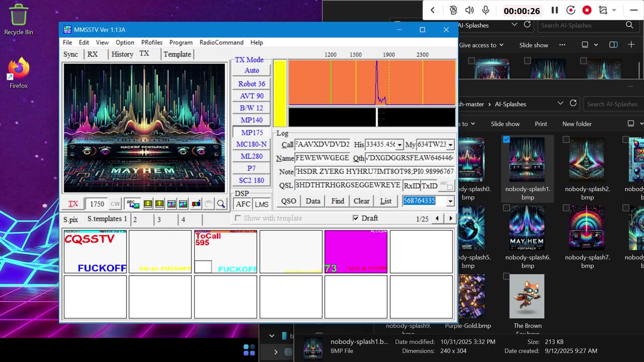This screenshot has height=362, width=644.
Task: Open the 568764335 combo box dropdown
Action: coord(450,201)
